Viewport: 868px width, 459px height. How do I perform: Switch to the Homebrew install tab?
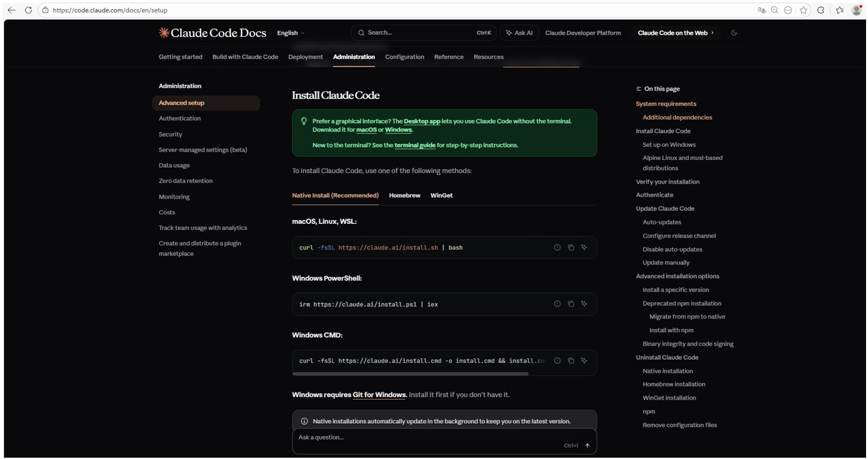tap(404, 195)
